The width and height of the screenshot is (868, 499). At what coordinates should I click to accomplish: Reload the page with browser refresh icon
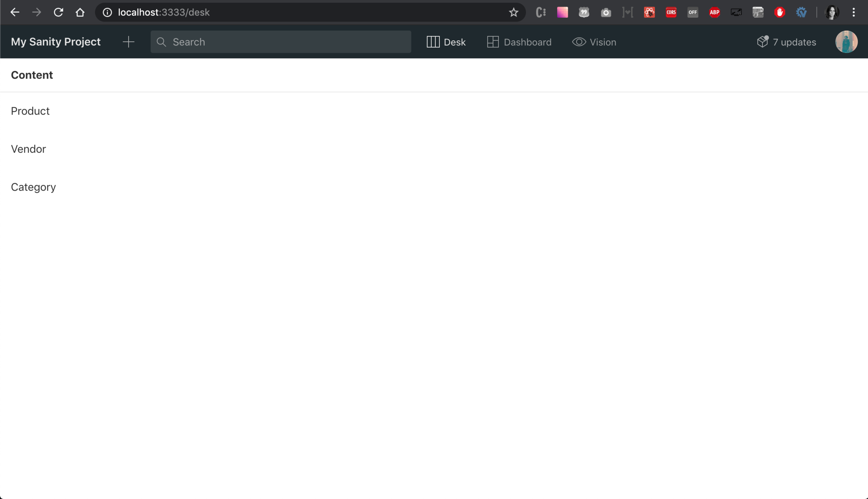pos(58,13)
